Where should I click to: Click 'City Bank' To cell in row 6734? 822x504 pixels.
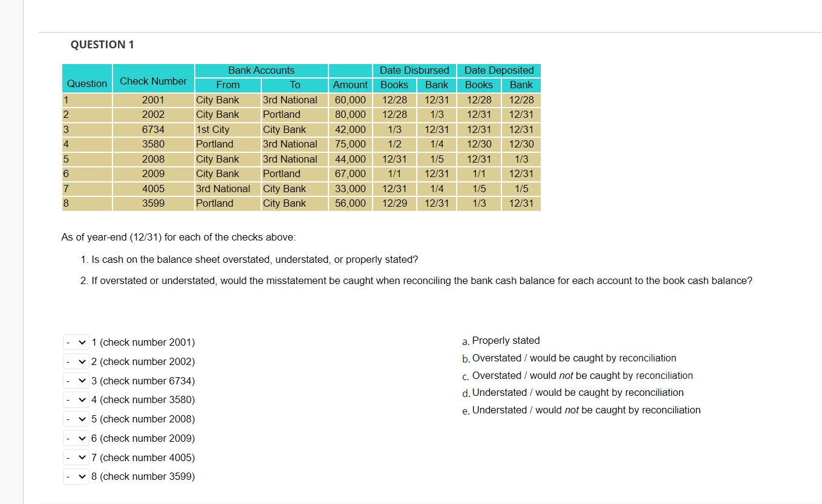[x=295, y=129]
